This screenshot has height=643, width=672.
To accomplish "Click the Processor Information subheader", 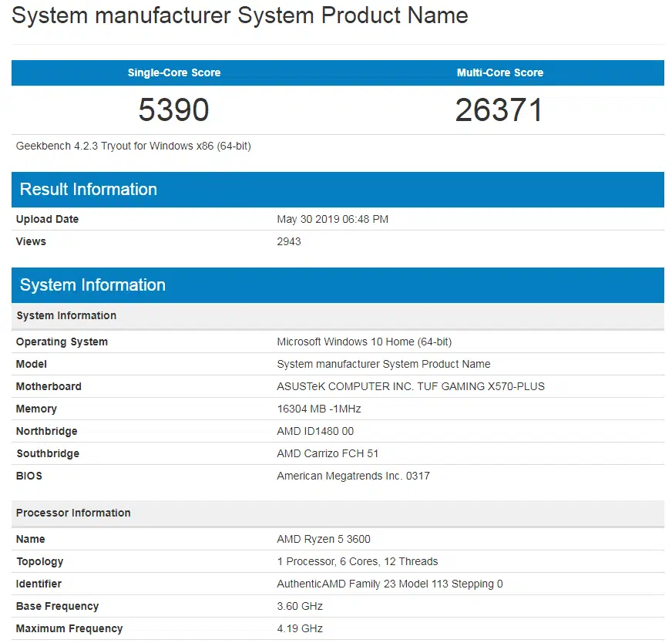I will (338, 513).
